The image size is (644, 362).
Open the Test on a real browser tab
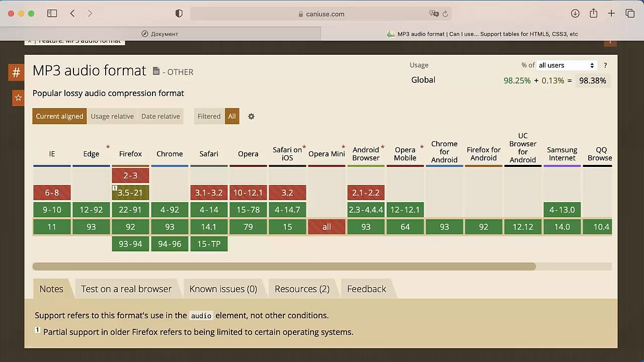(126, 289)
